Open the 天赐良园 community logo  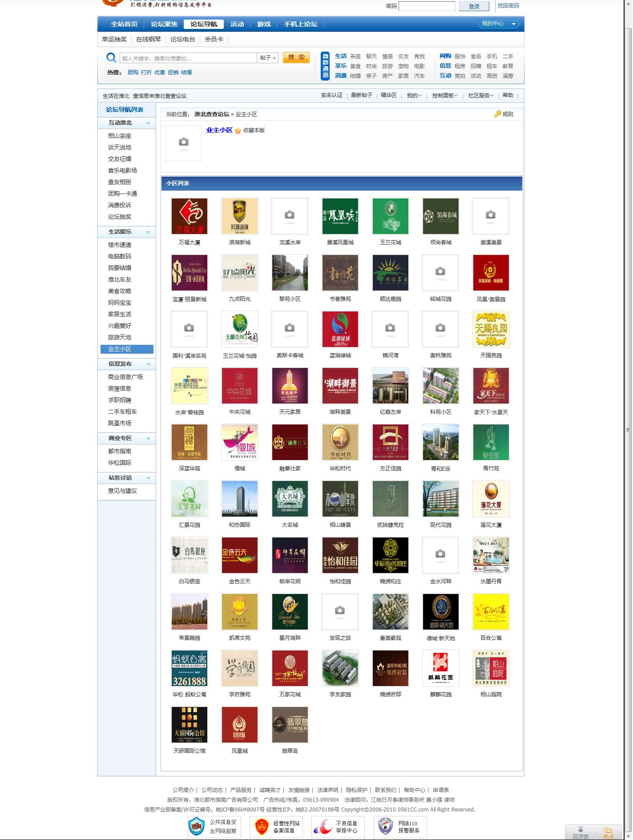coord(491,329)
